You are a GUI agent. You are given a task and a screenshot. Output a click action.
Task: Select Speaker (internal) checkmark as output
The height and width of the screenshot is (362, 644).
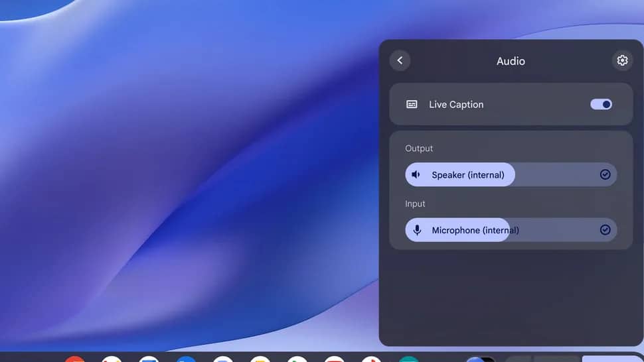click(x=605, y=174)
